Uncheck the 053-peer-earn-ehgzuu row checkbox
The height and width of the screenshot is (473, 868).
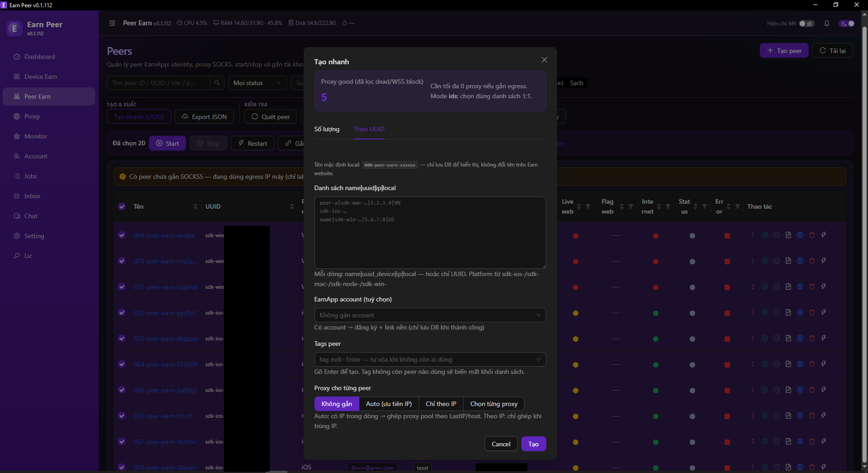click(122, 338)
